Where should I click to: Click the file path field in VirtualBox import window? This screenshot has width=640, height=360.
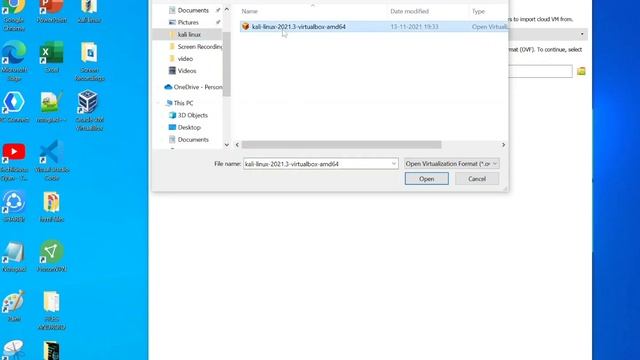tap(540, 71)
